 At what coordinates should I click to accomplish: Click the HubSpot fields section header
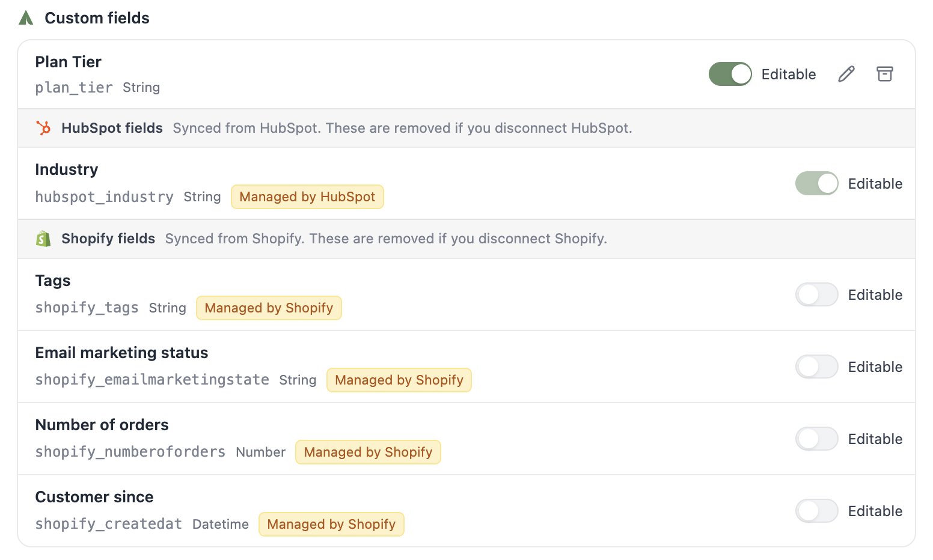[x=466, y=128]
